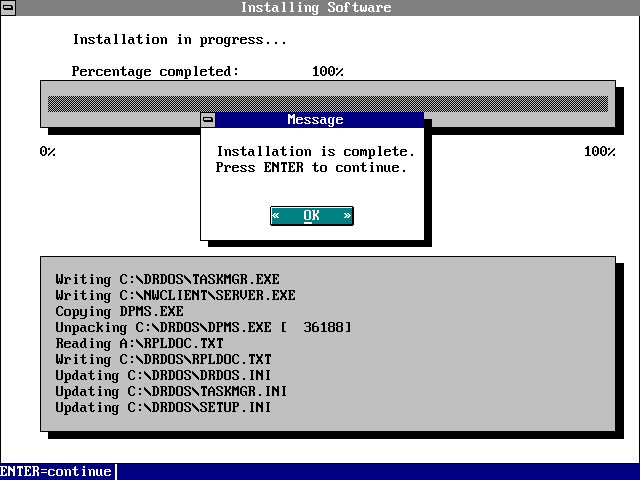The height and width of the screenshot is (480, 640).
Task: Open the Message dialog's control menu icon
Action: (208, 120)
